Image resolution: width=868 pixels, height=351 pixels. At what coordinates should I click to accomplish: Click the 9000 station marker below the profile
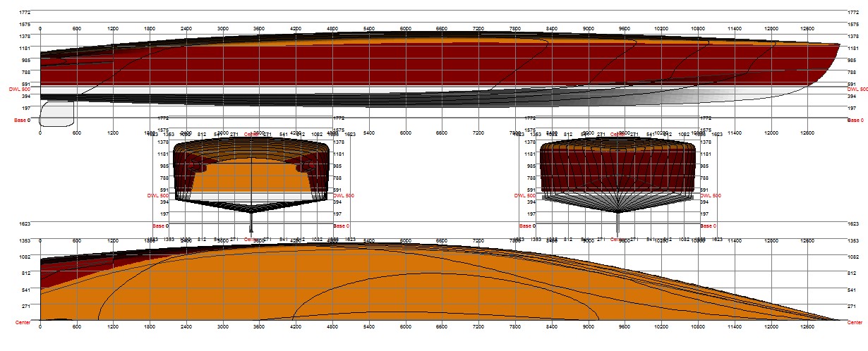[x=588, y=133]
